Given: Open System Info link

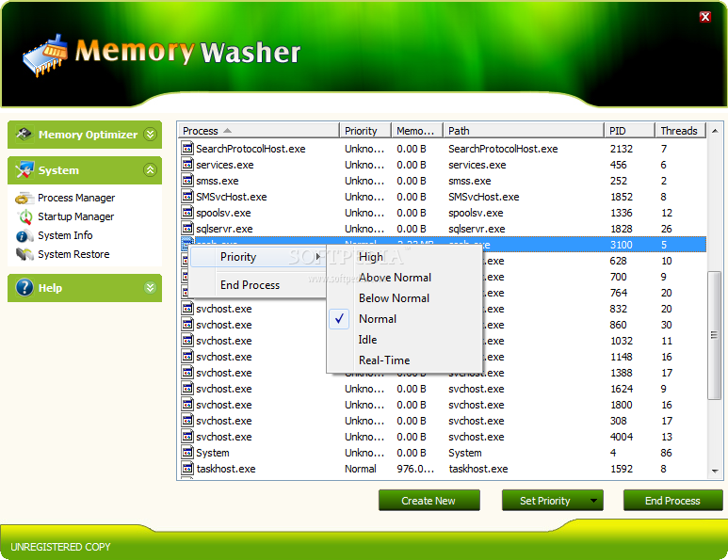Looking at the screenshot, I should tap(65, 235).
